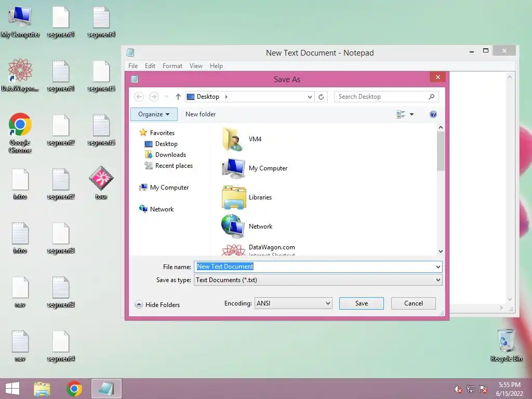The image size is (532, 399).
Task: Open Start button on taskbar
Action: [x=12, y=389]
